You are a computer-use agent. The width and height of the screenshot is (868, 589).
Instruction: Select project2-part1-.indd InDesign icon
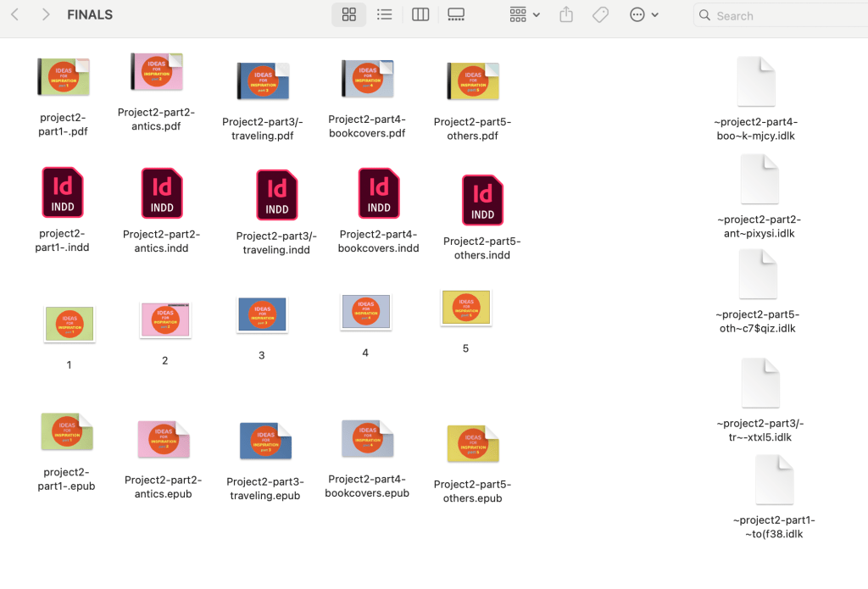(x=63, y=192)
